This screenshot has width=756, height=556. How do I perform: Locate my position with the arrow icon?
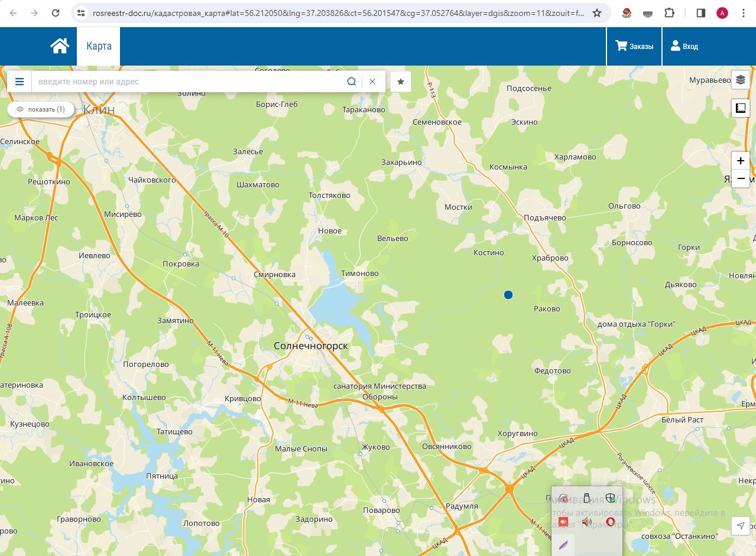point(741,526)
